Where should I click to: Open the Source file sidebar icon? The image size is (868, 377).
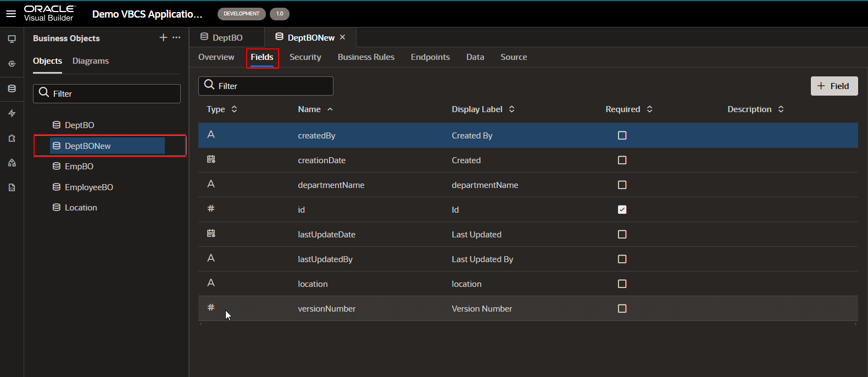(12, 187)
